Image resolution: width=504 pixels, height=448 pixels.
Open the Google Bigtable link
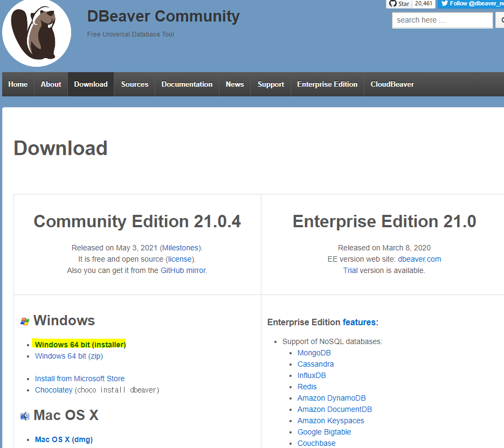[x=324, y=432]
